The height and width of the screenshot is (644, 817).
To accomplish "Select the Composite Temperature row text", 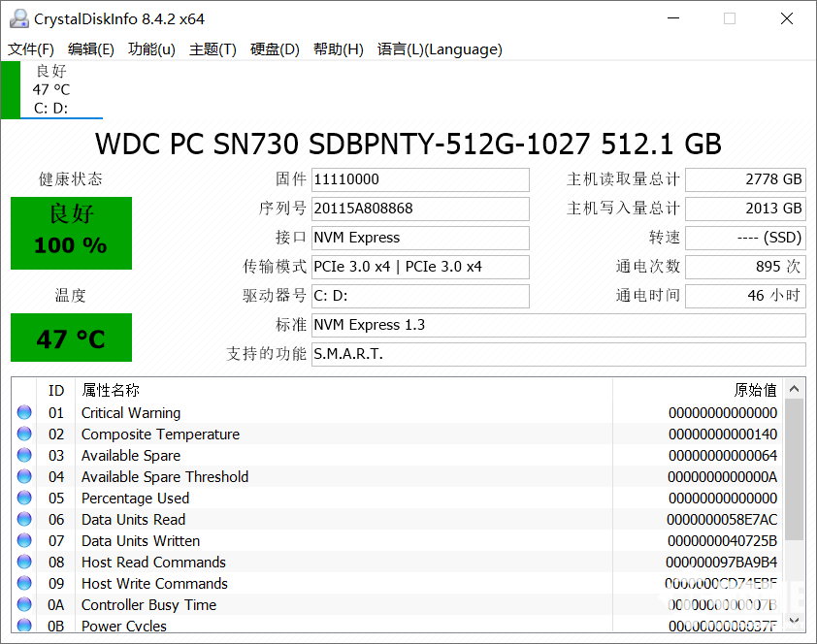I will point(160,435).
